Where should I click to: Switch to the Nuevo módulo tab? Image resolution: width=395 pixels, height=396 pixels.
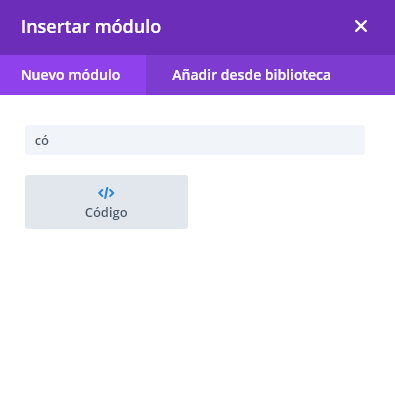[x=73, y=75]
